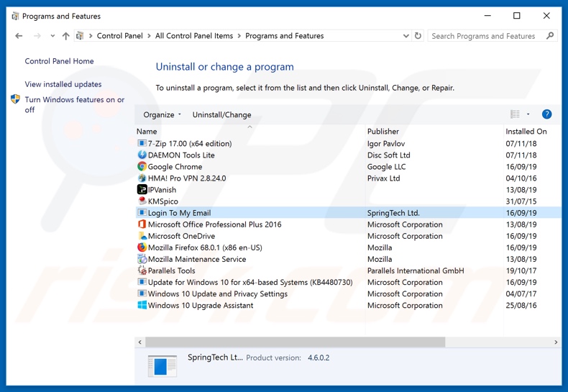Image resolution: width=568 pixels, height=392 pixels.
Task: Click the 31/07/15 install date
Action: click(521, 201)
